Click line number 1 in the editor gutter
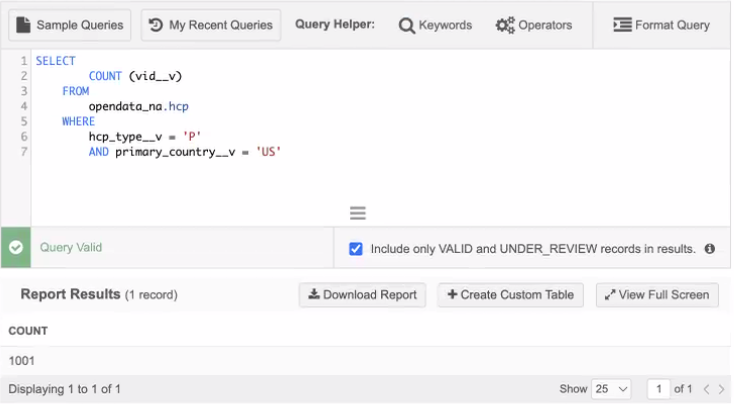The image size is (734, 404). tap(24, 61)
